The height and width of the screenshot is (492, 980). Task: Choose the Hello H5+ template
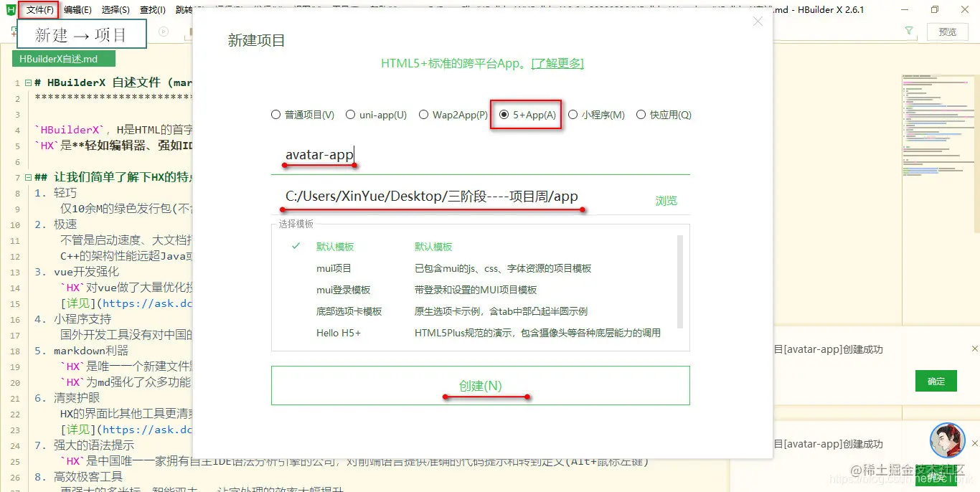tap(339, 333)
